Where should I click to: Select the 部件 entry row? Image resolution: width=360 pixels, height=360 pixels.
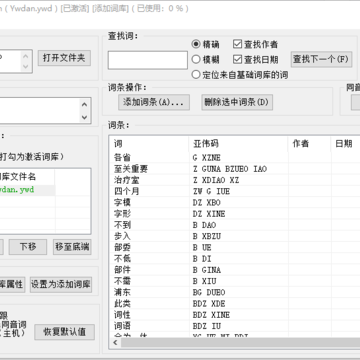tap(235, 270)
